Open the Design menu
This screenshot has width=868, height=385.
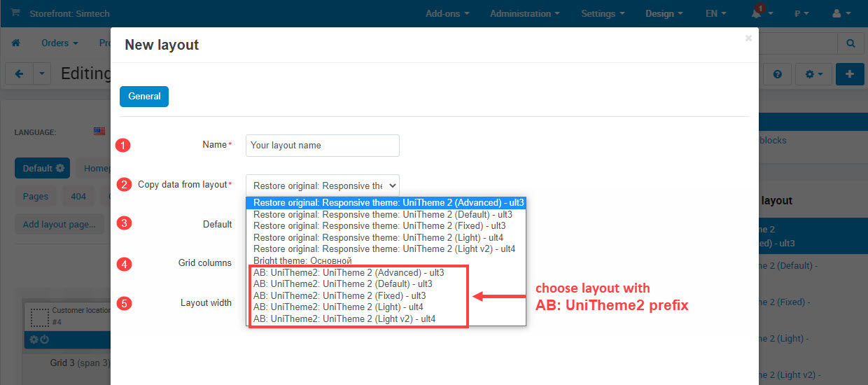[x=664, y=13]
